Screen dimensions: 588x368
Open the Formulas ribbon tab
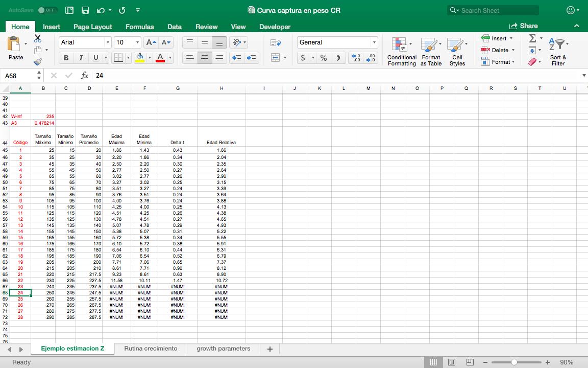[139, 27]
